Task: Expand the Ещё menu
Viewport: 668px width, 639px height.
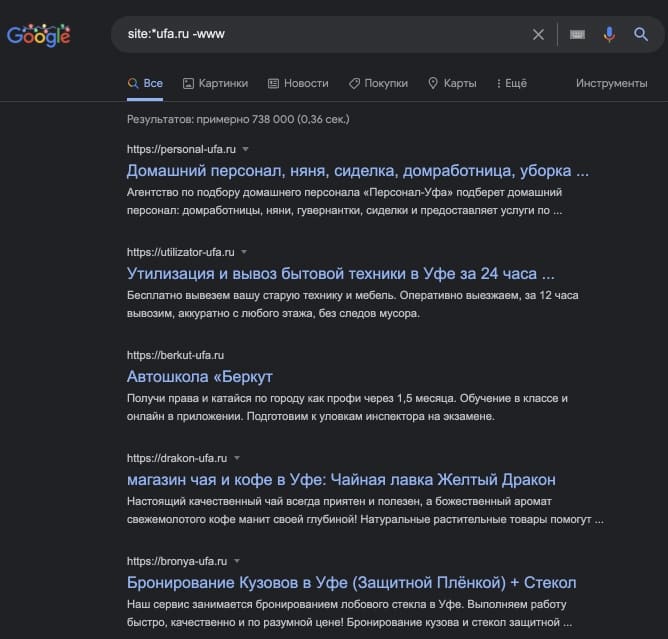Action: pos(511,83)
